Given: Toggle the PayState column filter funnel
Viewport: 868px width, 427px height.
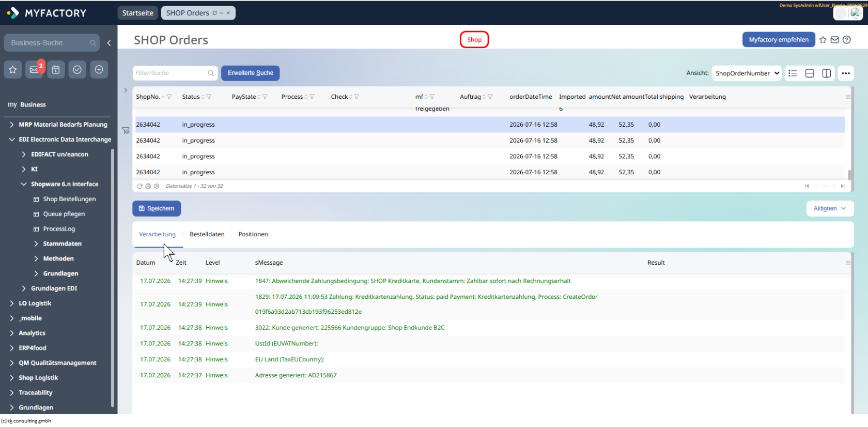Looking at the screenshot, I should point(265,97).
